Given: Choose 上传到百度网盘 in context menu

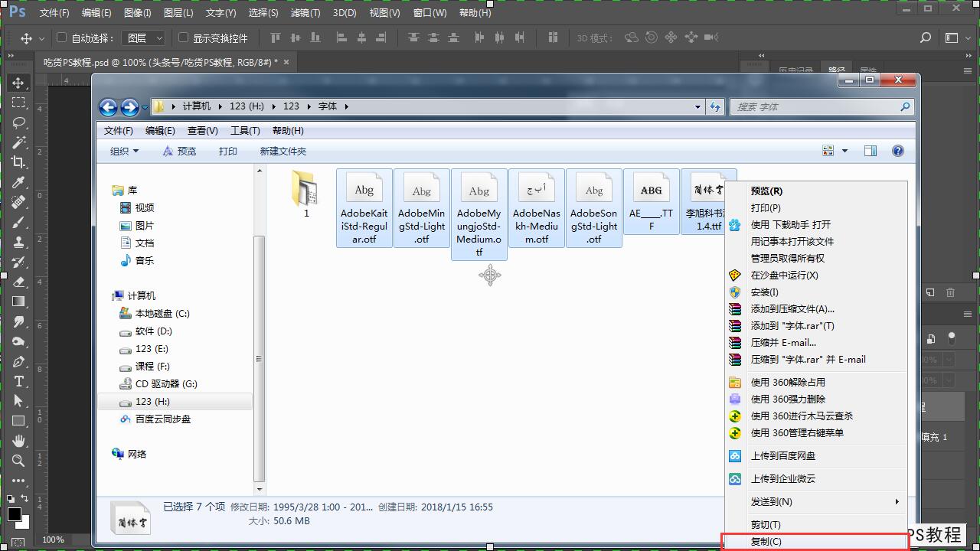Looking at the screenshot, I should (816, 455).
